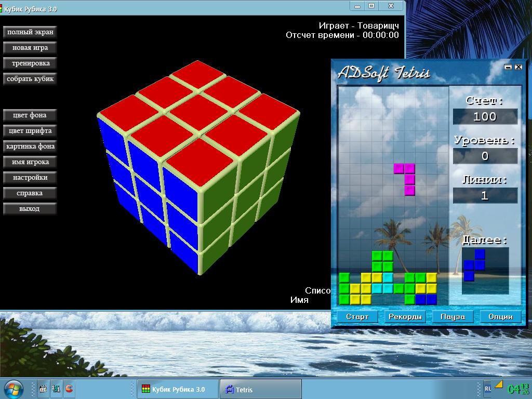The image size is (532, 399).
Task: Minimize the Кубик Рубика 3.0 window
Action: (357, 6)
